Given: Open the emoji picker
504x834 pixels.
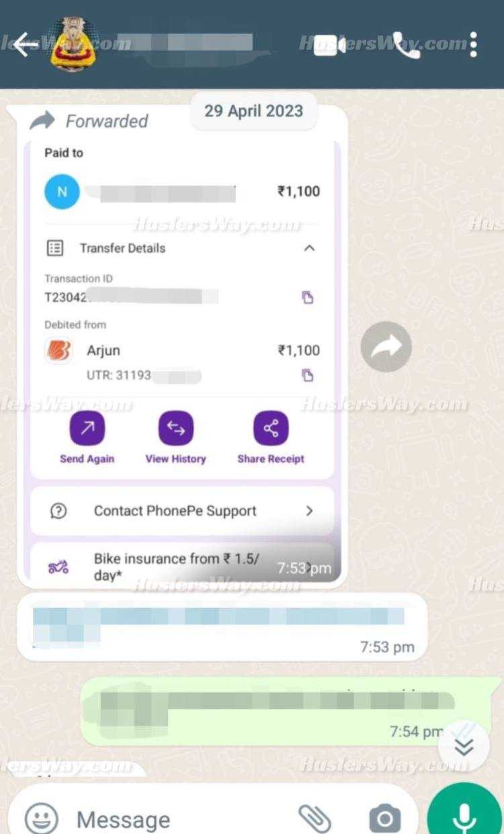Looking at the screenshot, I should click(42, 819).
